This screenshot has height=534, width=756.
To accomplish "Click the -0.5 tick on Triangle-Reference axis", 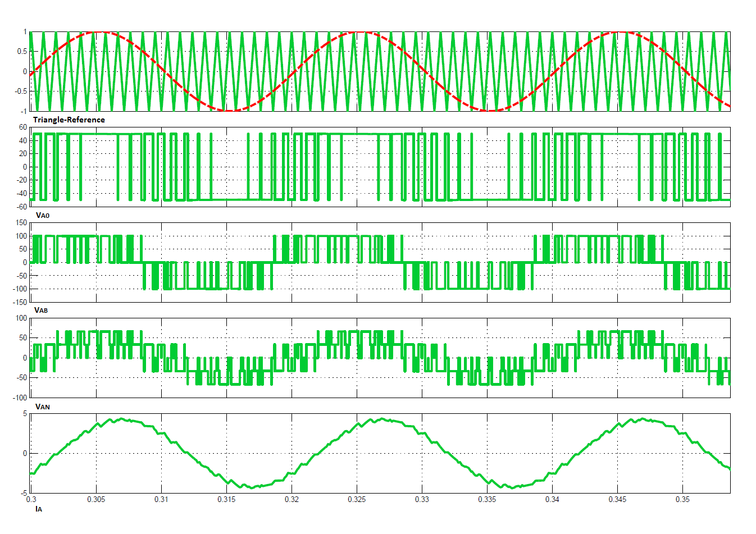I will click(x=21, y=91).
